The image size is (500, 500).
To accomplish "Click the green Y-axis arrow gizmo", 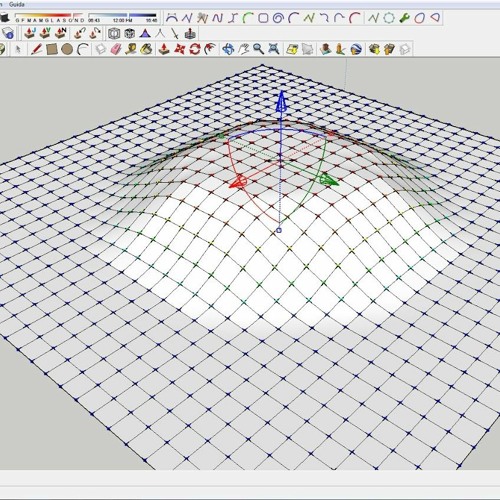I will point(328,180).
